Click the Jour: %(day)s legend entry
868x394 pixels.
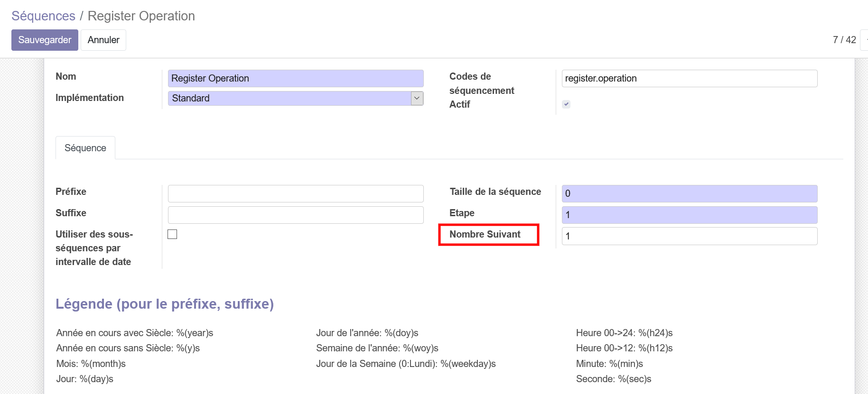(85, 379)
